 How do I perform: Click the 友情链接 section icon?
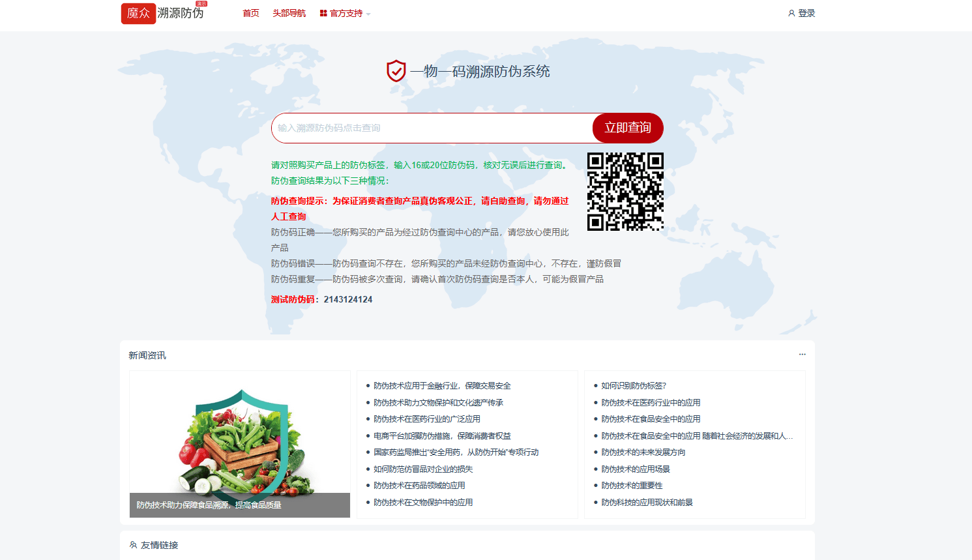tap(133, 545)
